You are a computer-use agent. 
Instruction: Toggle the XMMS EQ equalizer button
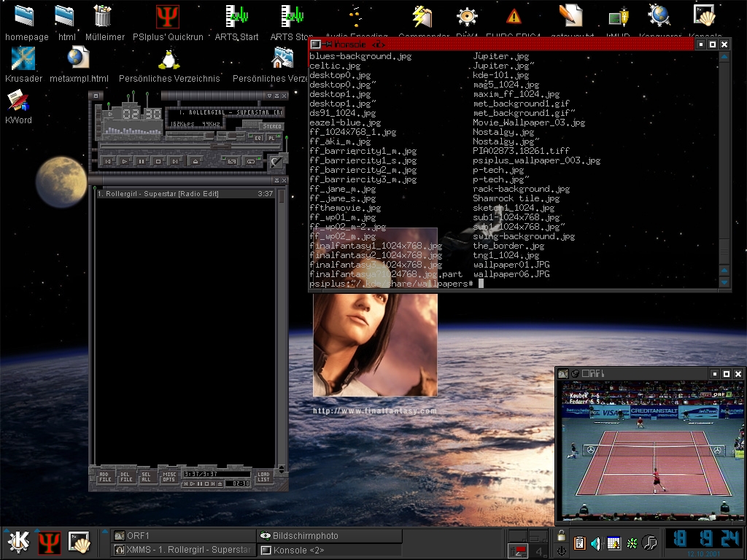pos(258,138)
